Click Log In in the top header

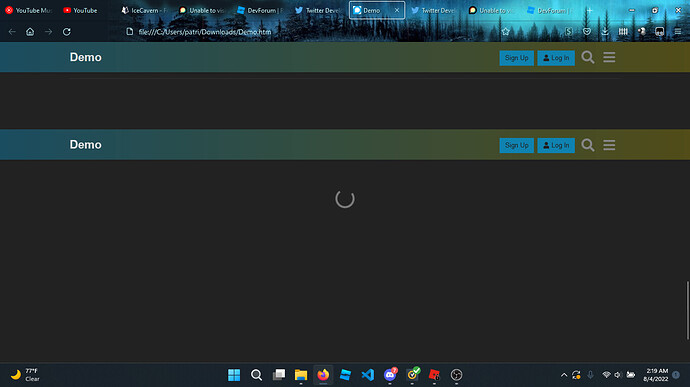tap(556, 58)
